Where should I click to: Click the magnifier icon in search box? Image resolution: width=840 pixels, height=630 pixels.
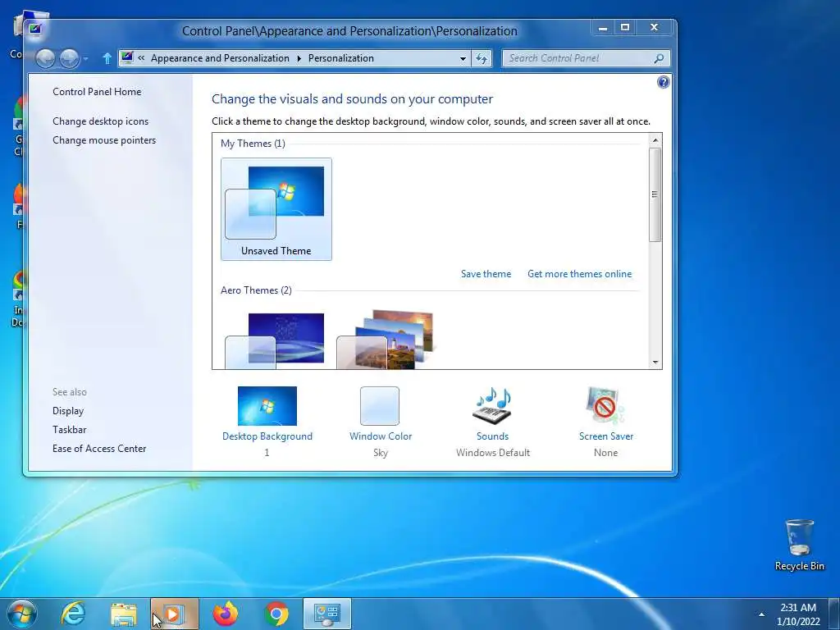[x=659, y=58]
